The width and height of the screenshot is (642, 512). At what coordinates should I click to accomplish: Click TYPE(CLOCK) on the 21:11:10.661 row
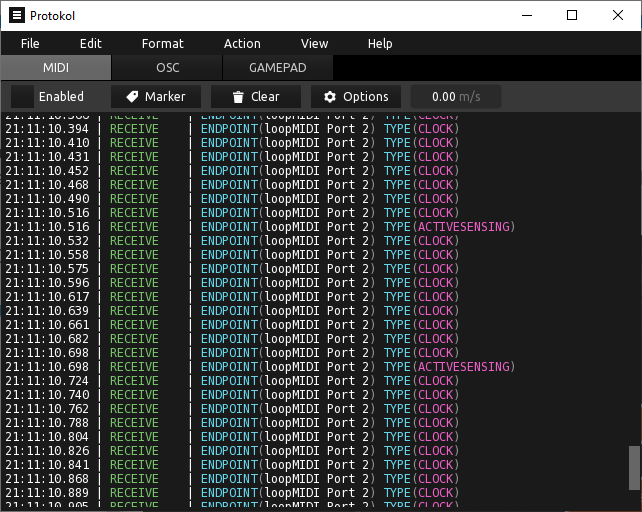tap(421, 325)
